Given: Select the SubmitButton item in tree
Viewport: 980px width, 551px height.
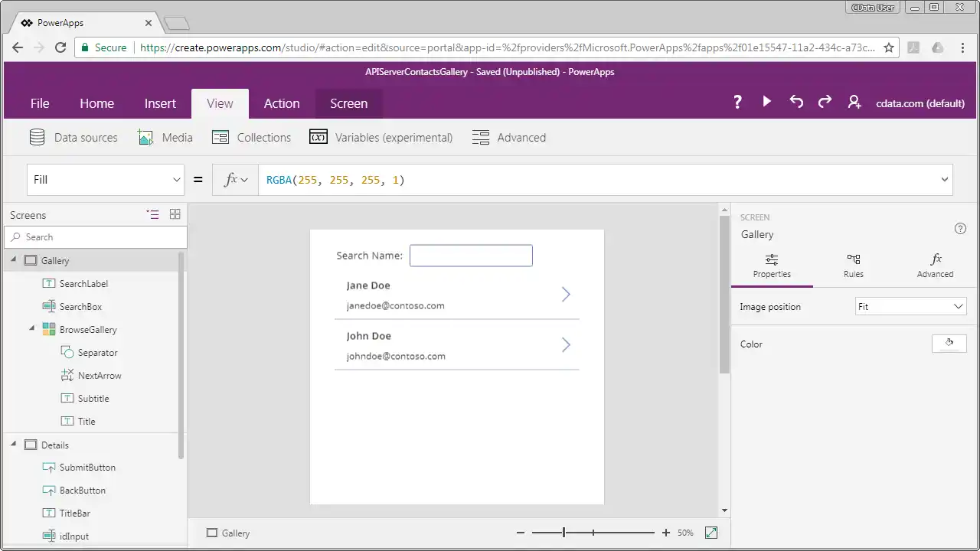Looking at the screenshot, I should pos(87,468).
